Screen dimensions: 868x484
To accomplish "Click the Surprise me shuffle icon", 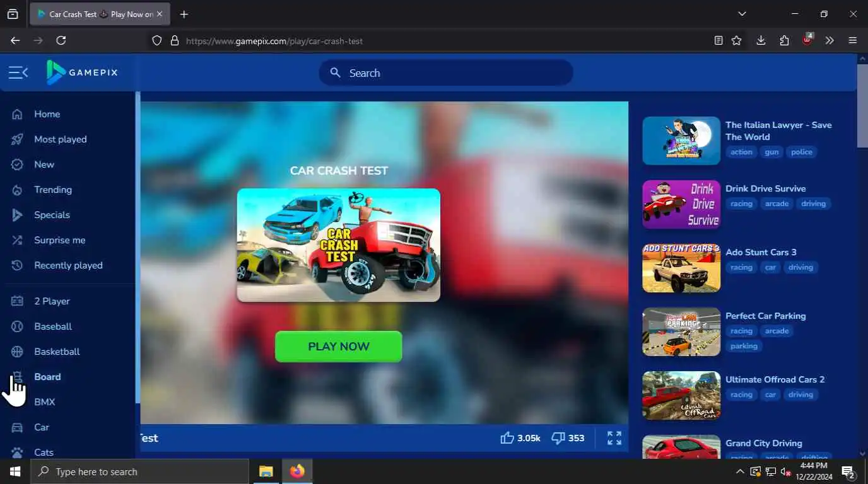I will coord(17,240).
